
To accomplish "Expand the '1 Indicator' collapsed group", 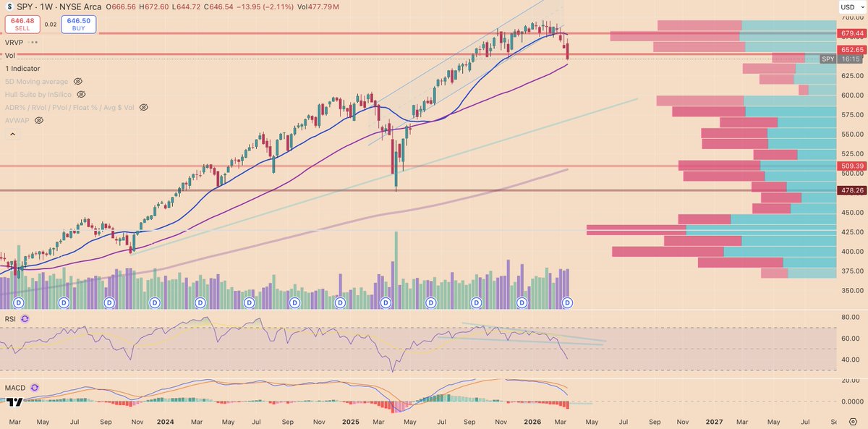I will coord(22,69).
